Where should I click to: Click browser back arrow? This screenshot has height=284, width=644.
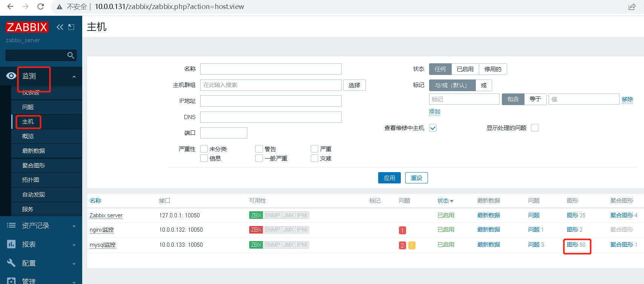click(x=10, y=6)
